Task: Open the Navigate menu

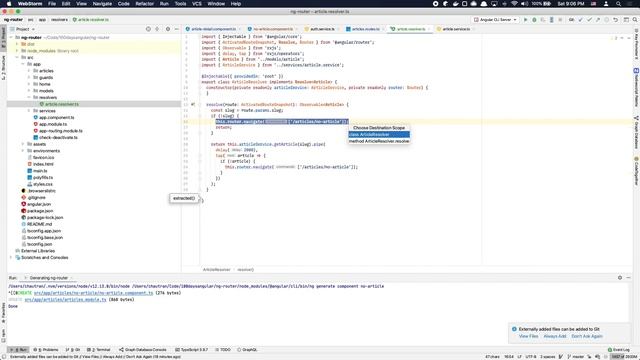Action: pyautogui.click(x=102, y=4)
